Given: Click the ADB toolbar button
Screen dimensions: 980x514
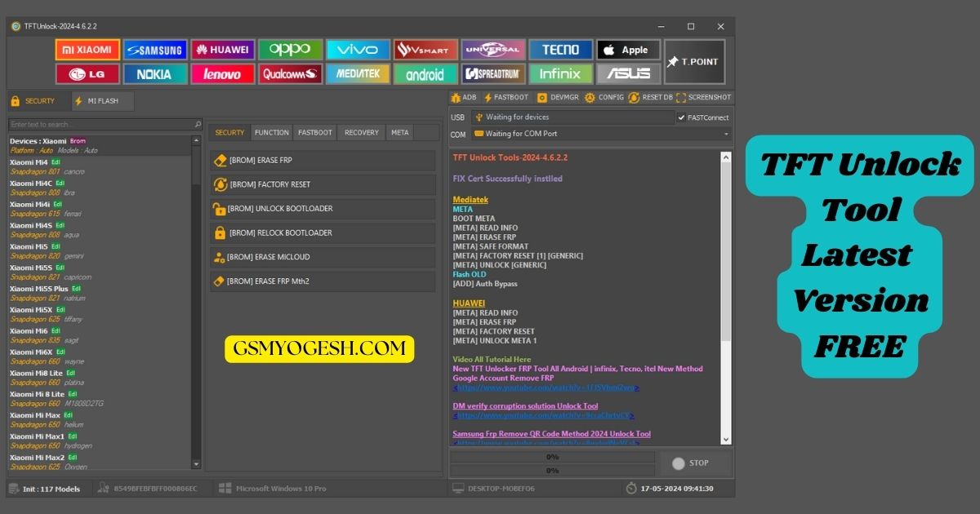Looking at the screenshot, I should (464, 97).
